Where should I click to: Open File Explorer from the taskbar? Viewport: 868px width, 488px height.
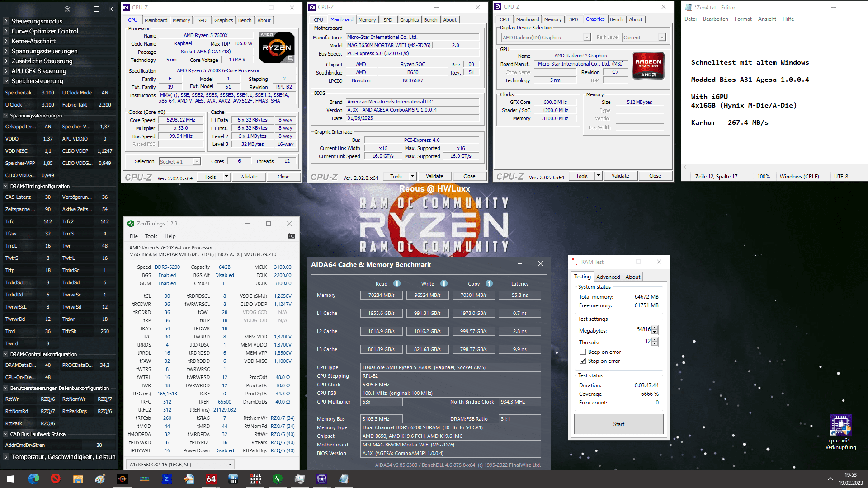pos(78,479)
